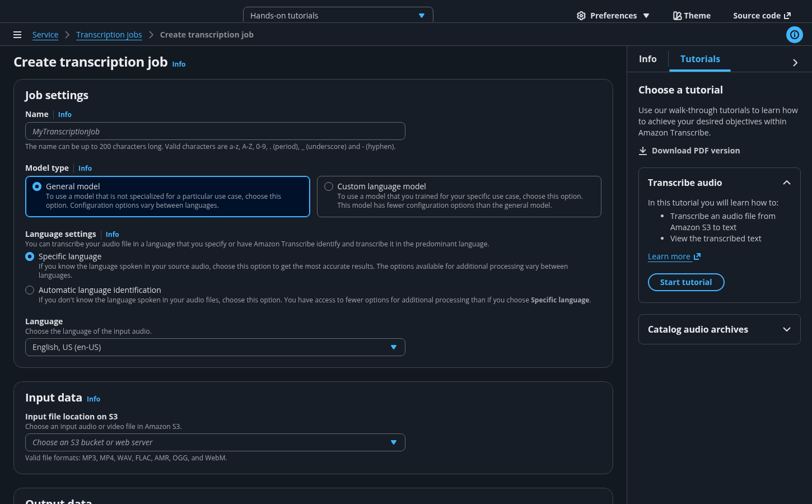Click the Theme icon
The height and width of the screenshot is (504, 812).
[677, 16]
